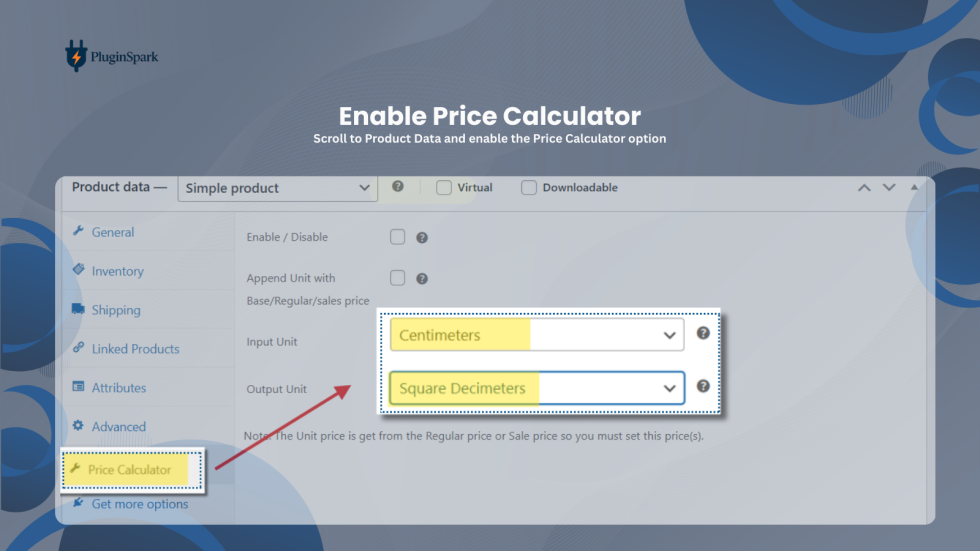The image size is (980, 551).
Task: Click the help icon beside Simple product
Action: [398, 186]
